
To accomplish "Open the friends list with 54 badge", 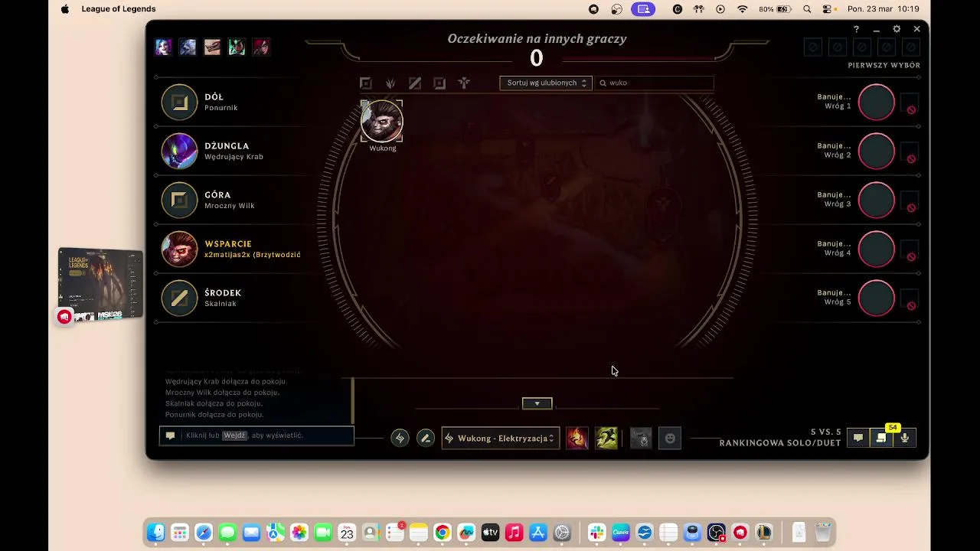I will click(x=881, y=438).
